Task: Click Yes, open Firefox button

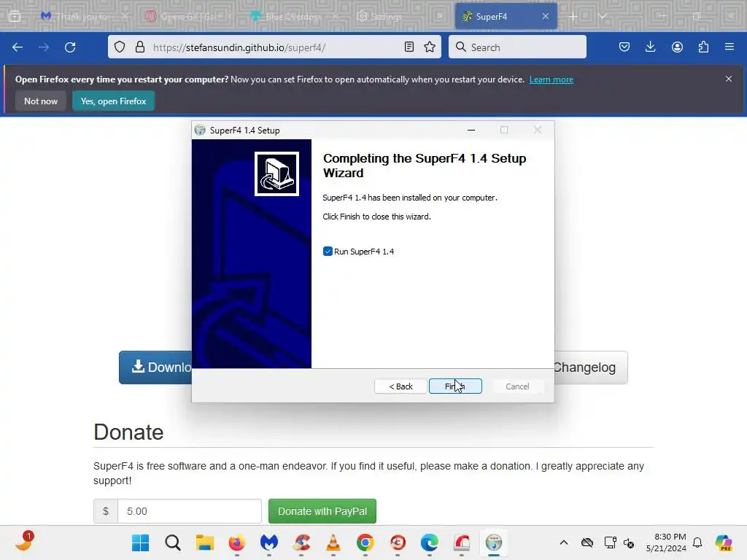Action: (x=113, y=101)
